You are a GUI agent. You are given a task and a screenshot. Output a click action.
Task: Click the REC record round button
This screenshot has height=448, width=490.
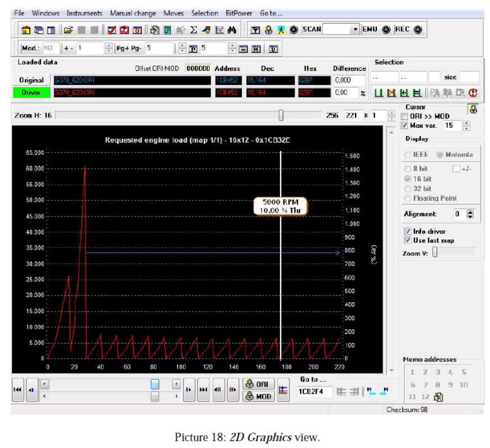[418, 29]
